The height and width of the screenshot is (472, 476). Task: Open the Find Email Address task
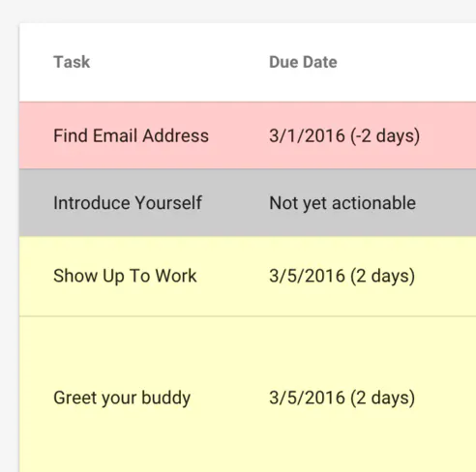coord(131,135)
